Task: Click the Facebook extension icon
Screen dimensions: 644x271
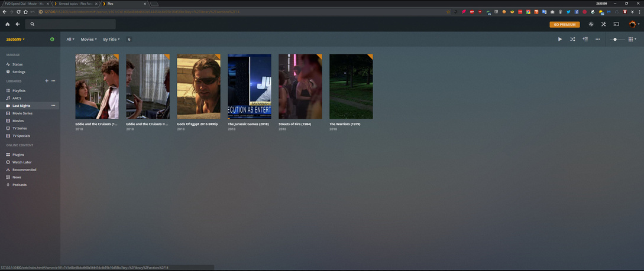Action: [x=577, y=11]
